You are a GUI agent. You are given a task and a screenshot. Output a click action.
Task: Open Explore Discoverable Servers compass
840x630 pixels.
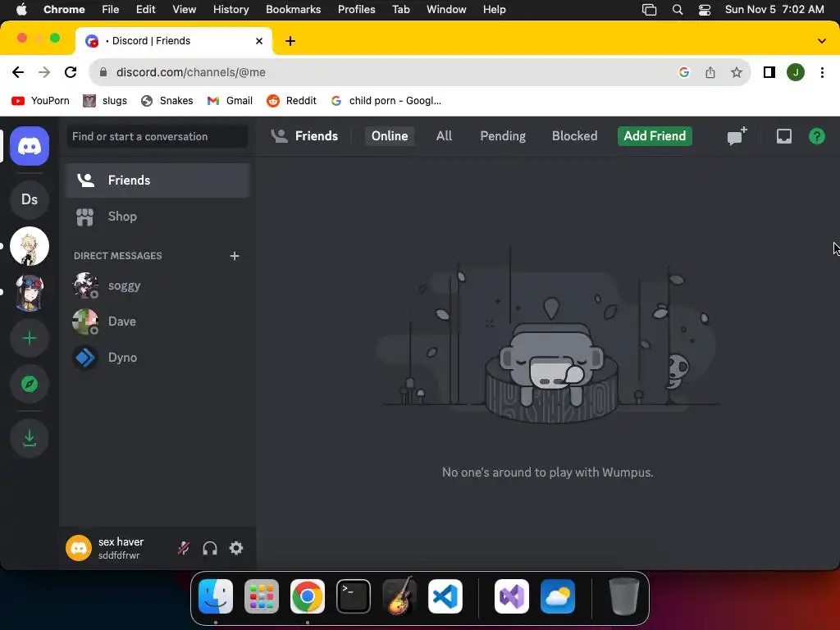pyautogui.click(x=30, y=384)
